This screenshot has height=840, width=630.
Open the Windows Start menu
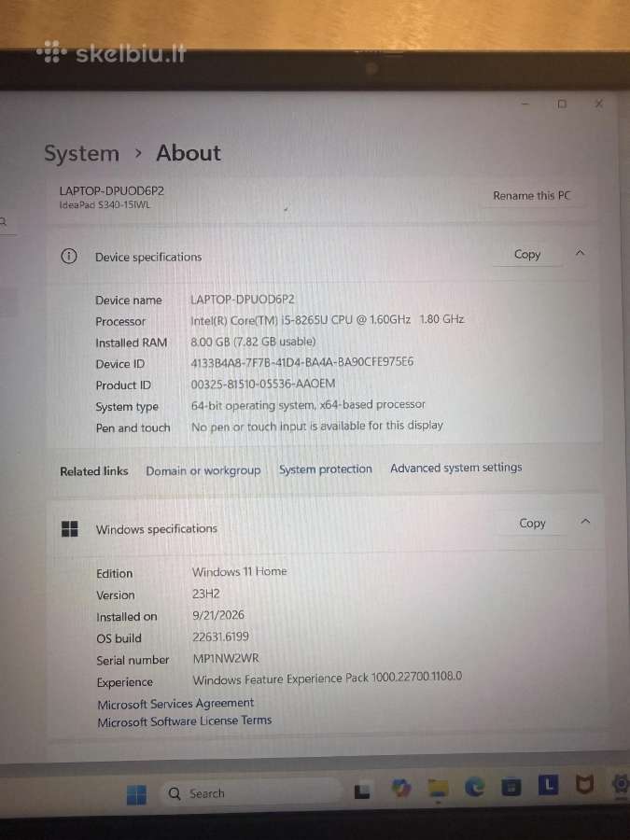point(136,794)
